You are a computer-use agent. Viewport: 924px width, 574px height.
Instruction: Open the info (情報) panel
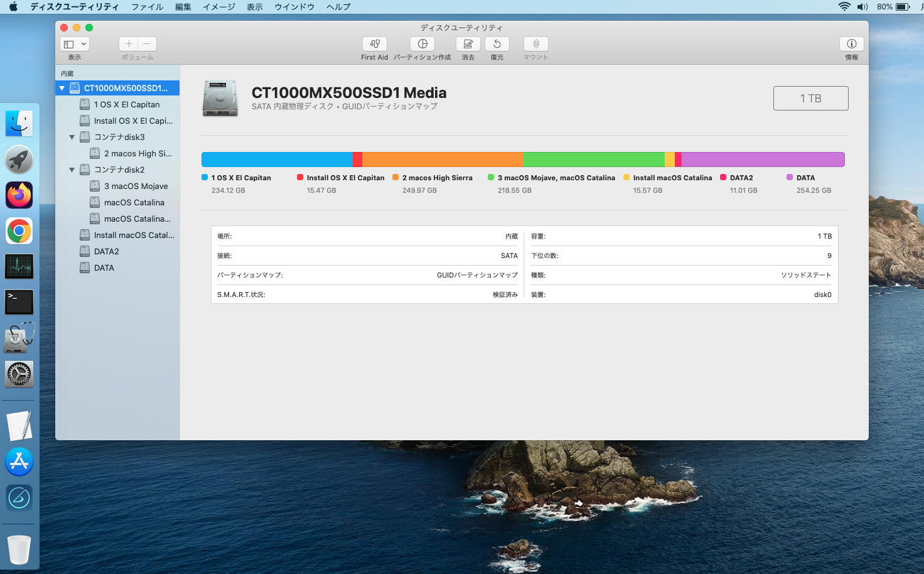(852, 44)
